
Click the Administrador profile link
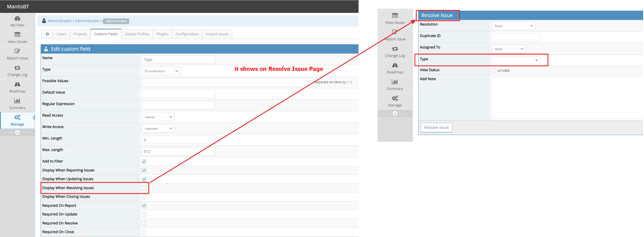coord(74,21)
